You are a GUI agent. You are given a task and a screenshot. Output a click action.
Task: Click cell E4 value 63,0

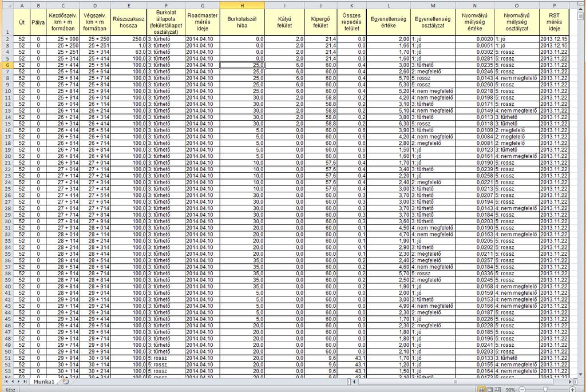point(129,52)
